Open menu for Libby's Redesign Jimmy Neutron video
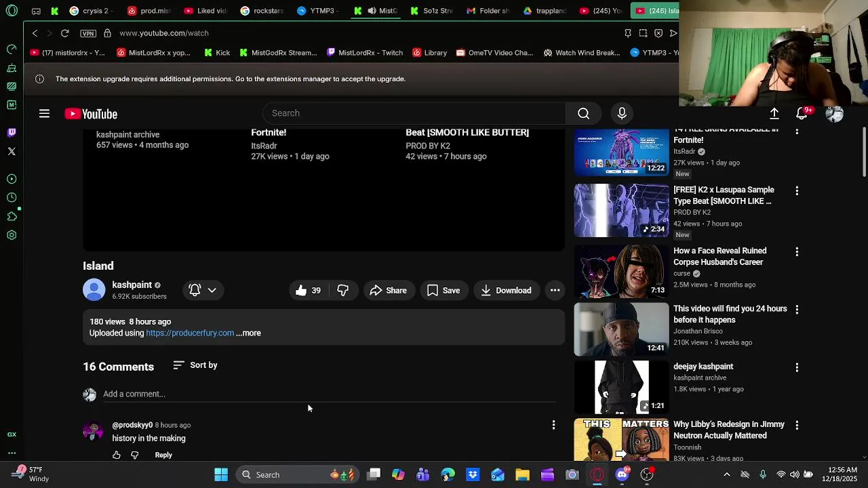 [x=797, y=425]
